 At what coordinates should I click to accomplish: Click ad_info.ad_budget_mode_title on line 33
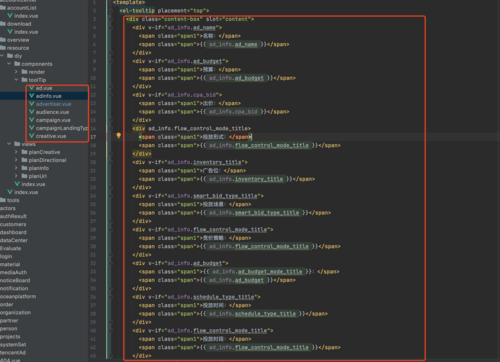coord(257,271)
